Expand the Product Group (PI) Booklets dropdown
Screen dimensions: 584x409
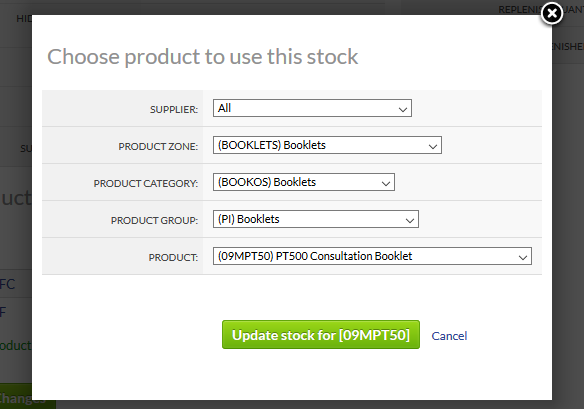click(315, 219)
